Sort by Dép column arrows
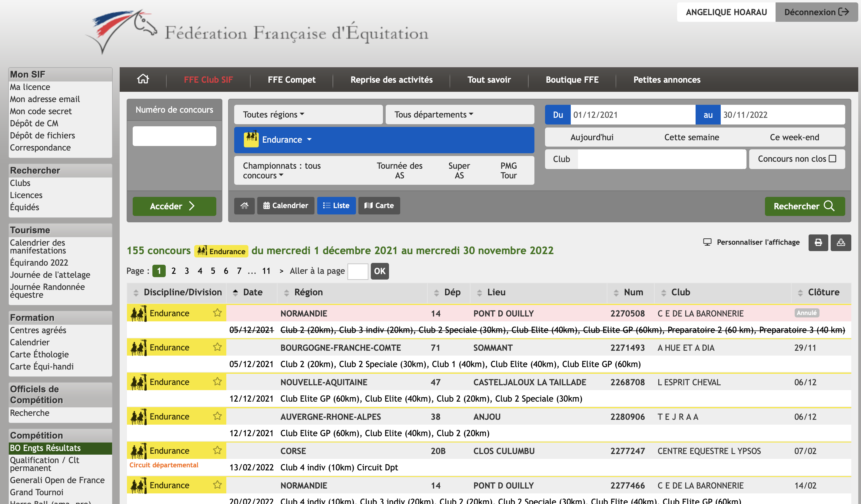The height and width of the screenshot is (504, 861). click(x=436, y=293)
